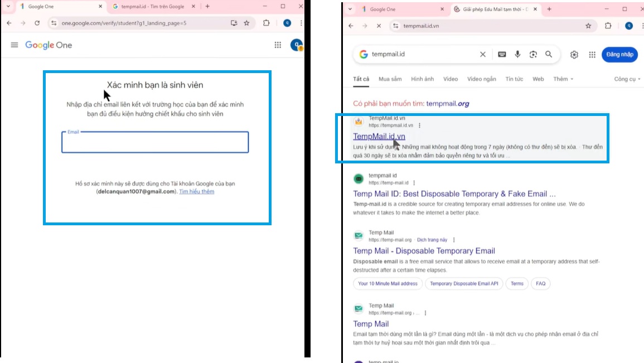Select the 'Video ngắn' search tab
Viewport: 644px width, 363px height.
tap(481, 79)
